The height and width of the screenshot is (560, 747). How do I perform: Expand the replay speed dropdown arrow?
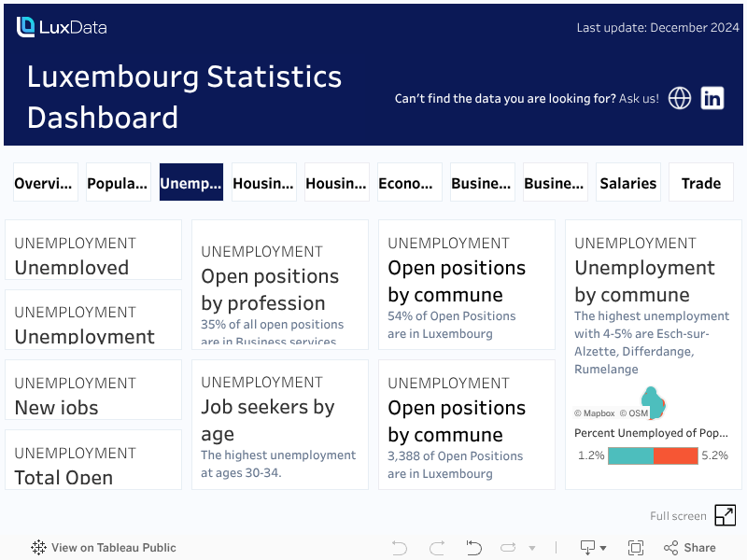[x=532, y=548]
